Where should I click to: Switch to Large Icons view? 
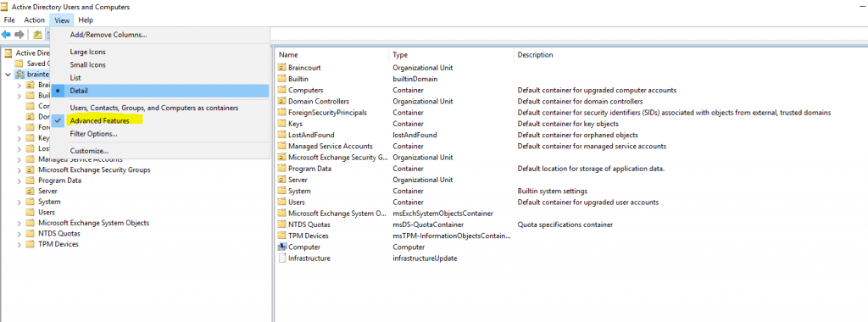pyautogui.click(x=159, y=52)
